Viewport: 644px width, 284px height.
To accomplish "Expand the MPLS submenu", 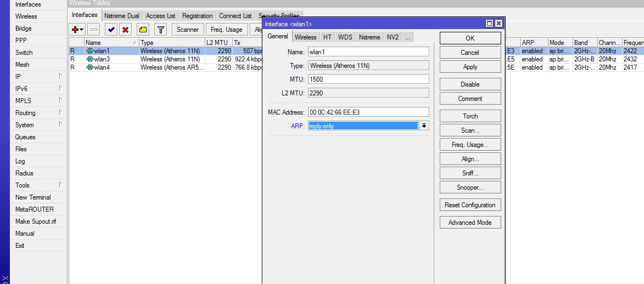I will pyautogui.click(x=60, y=100).
